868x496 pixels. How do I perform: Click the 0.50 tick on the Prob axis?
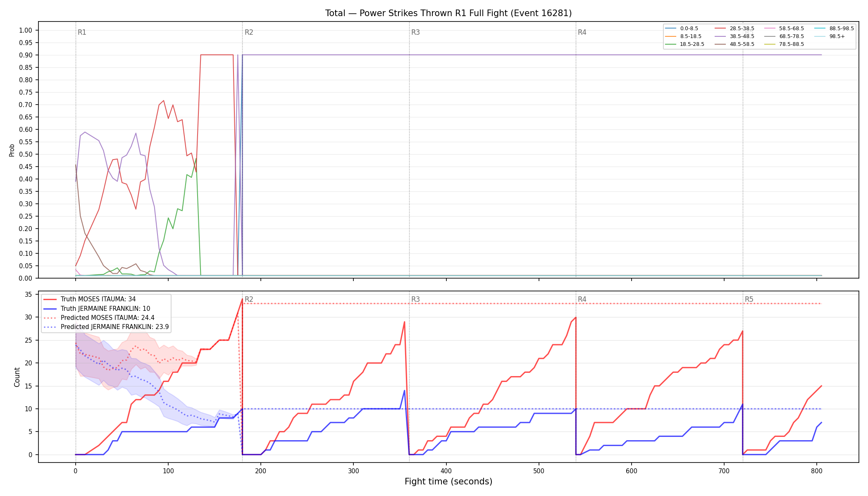point(26,154)
